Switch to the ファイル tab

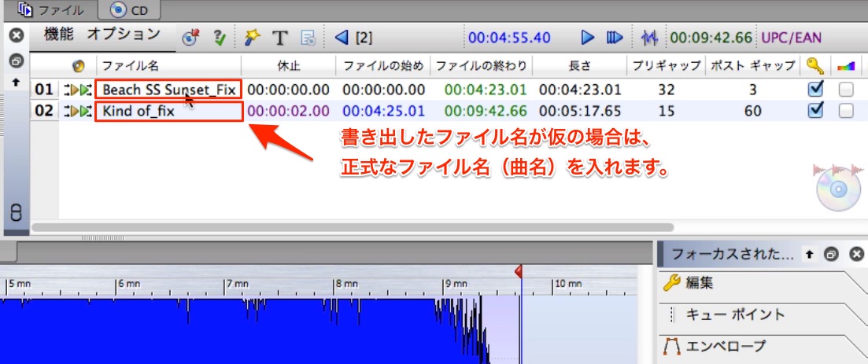(x=50, y=9)
